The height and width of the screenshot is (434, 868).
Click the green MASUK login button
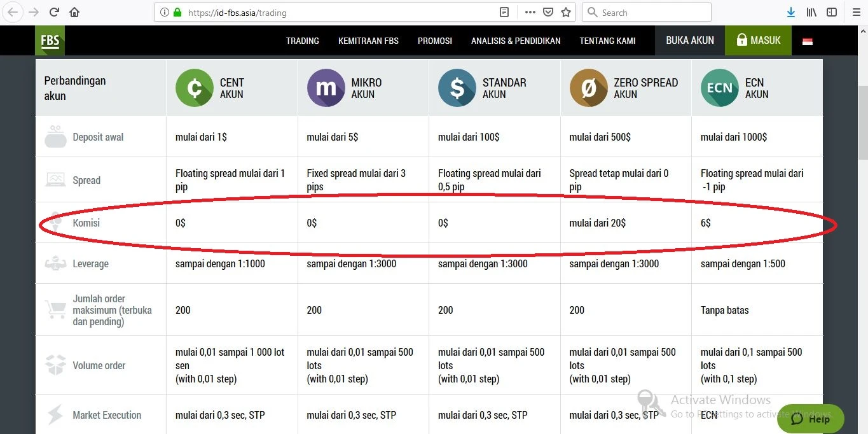[758, 40]
